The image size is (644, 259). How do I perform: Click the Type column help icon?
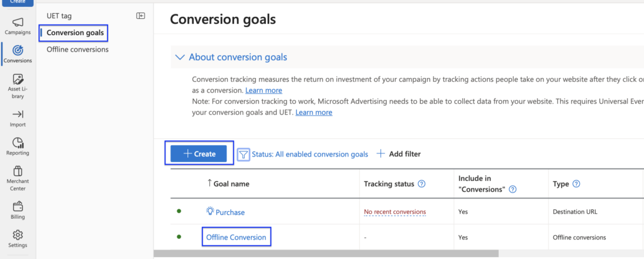tap(576, 184)
